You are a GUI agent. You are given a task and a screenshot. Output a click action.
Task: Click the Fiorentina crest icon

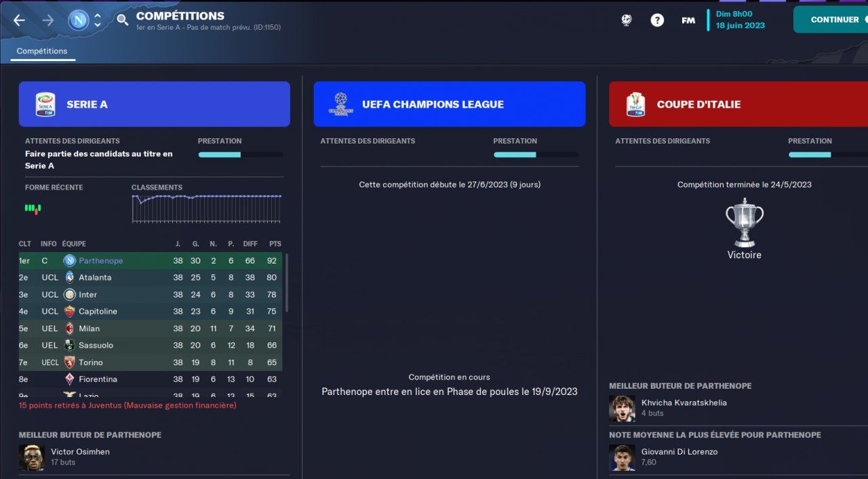[x=69, y=379]
